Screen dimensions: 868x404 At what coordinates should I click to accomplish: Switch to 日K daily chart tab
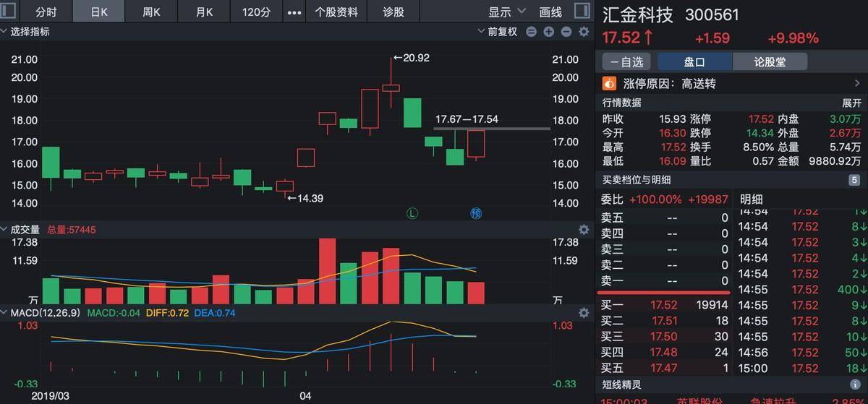coord(99,12)
